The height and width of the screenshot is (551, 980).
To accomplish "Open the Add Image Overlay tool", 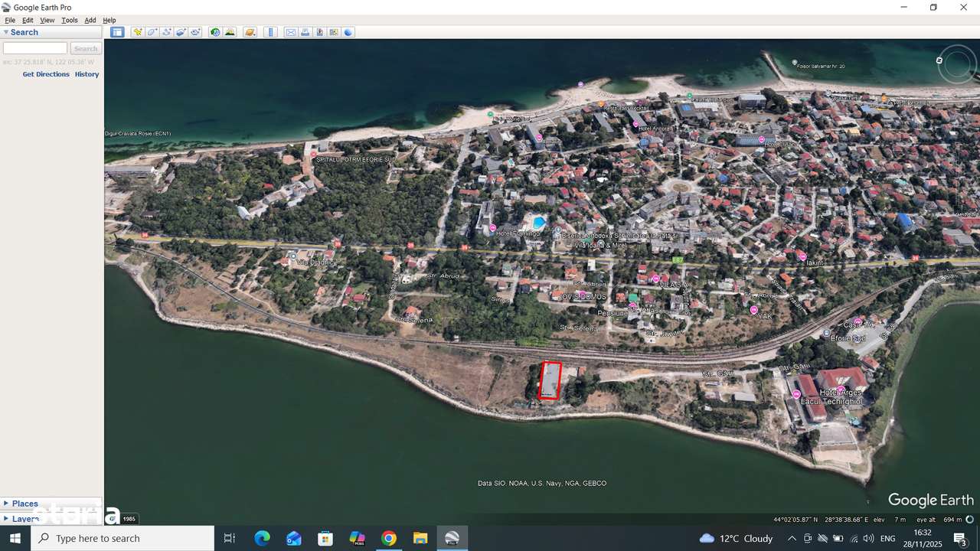I will 181,31.
